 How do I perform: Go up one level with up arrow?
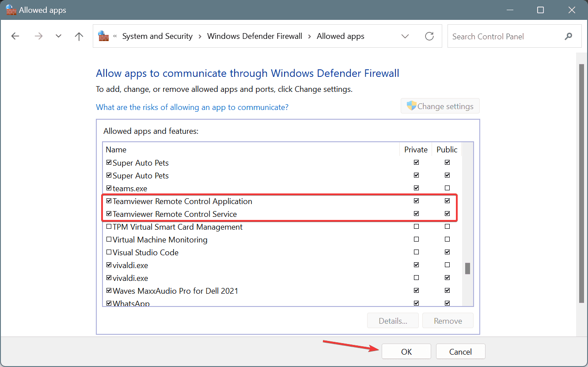pos(79,36)
